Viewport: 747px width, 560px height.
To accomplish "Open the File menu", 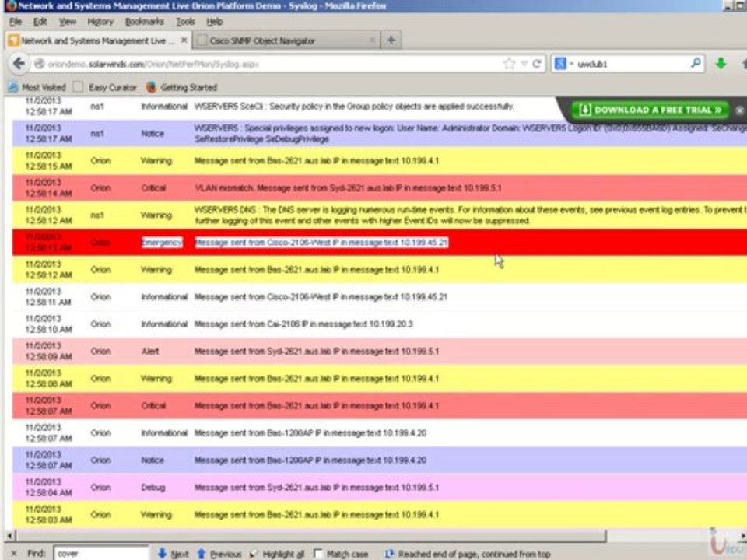I will [x=16, y=22].
